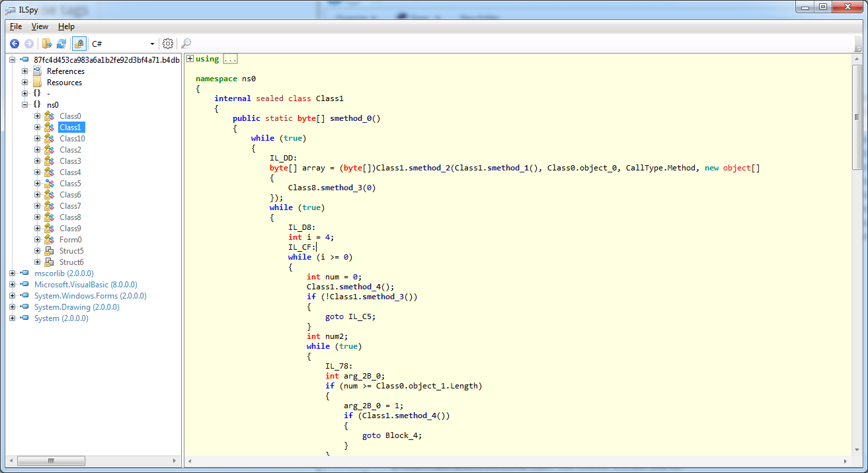Image resolution: width=868 pixels, height=473 pixels.
Task: Go back with the blue Back arrow
Action: [15, 44]
